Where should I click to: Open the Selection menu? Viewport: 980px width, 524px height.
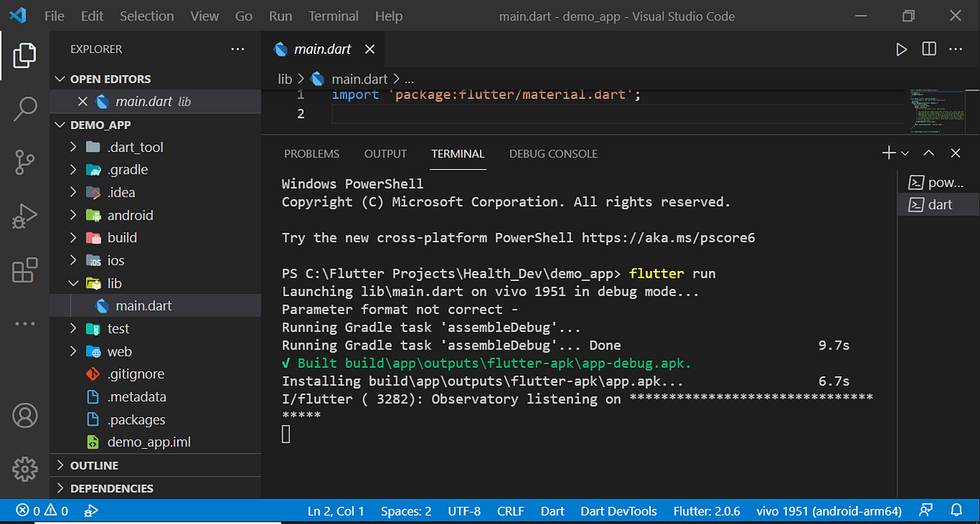point(149,16)
